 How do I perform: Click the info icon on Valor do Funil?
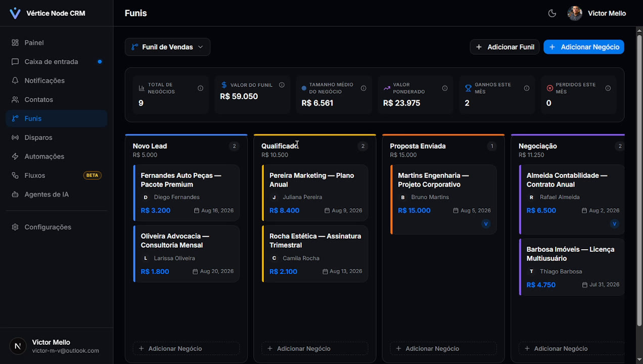pos(282,85)
